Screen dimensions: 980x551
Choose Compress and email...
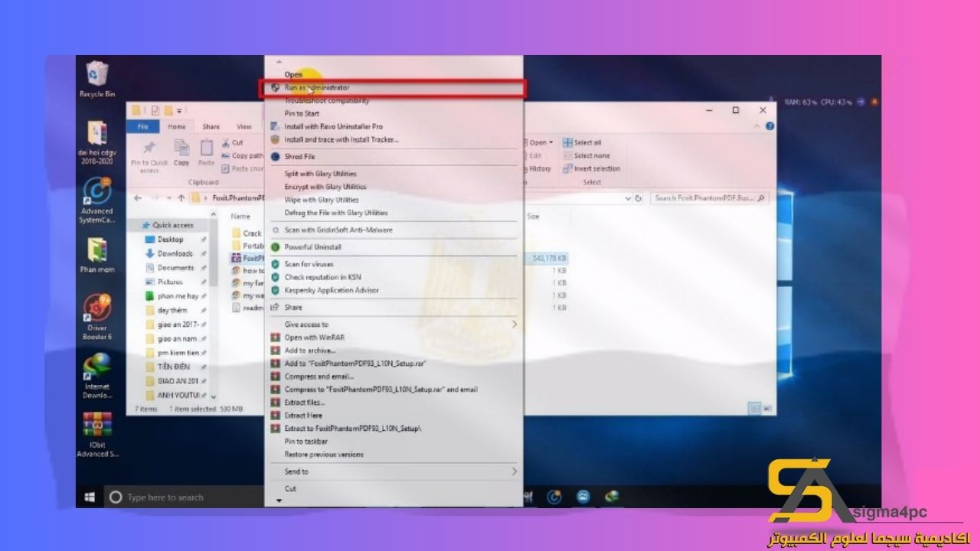(318, 377)
